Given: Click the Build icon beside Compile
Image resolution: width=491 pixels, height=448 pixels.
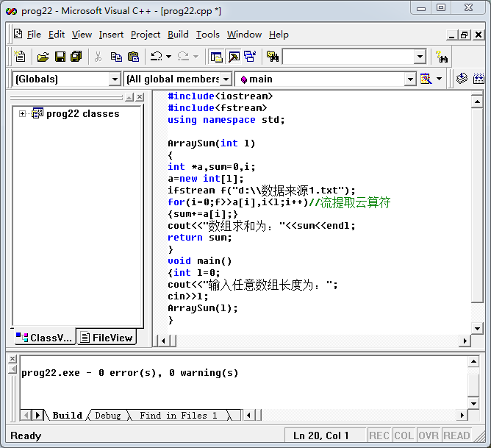Looking at the screenshot, I should pos(479,79).
